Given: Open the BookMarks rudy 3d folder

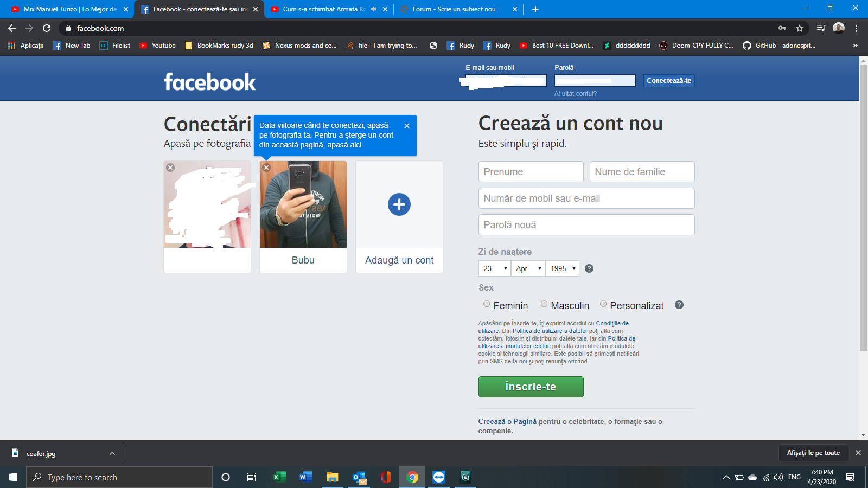Looking at the screenshot, I should click(x=219, y=46).
